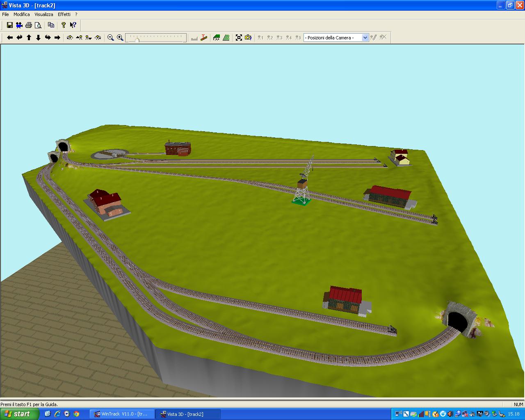Click the taskbar clock showing 15.18
This screenshot has width=525, height=420.
514,414
